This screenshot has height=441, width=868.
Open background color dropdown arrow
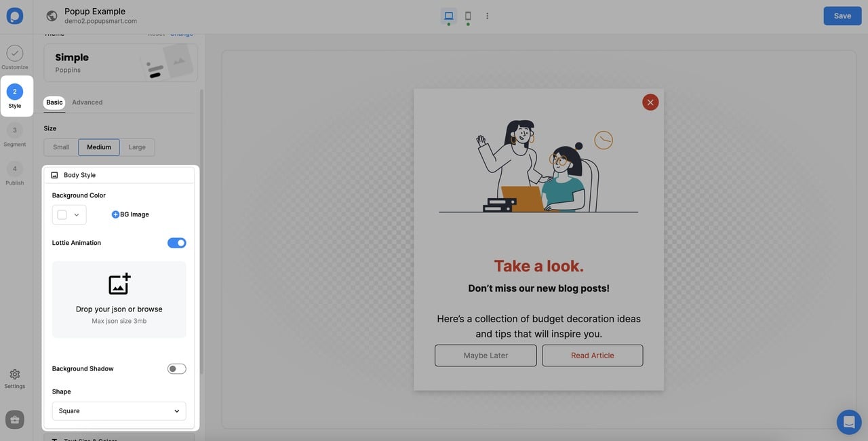pyautogui.click(x=77, y=215)
